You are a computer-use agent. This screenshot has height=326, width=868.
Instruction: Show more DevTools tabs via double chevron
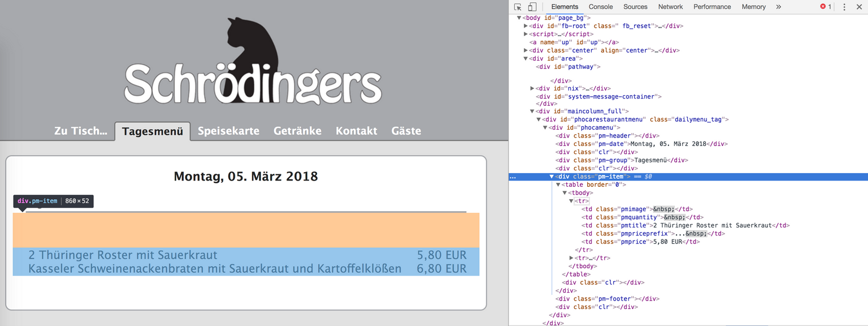778,7
